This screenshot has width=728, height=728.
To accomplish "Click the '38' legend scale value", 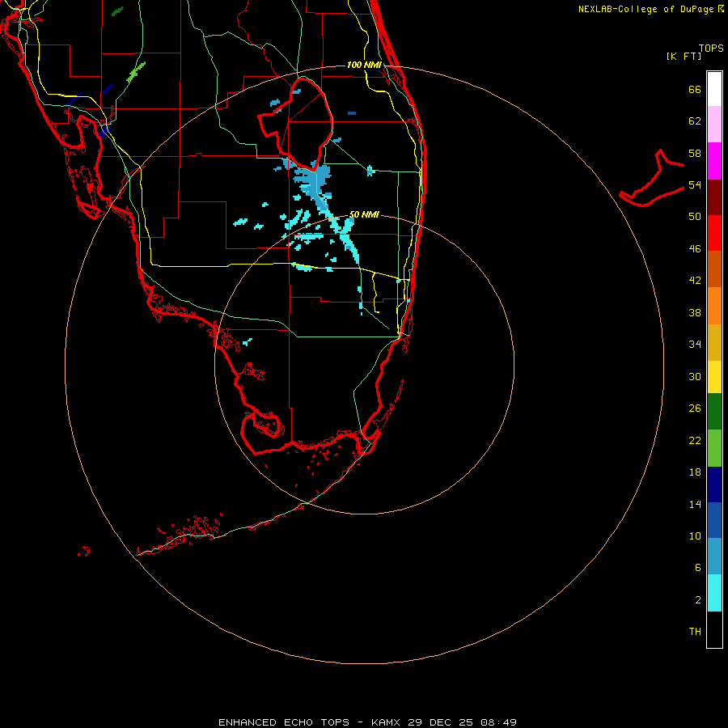I will (695, 312).
